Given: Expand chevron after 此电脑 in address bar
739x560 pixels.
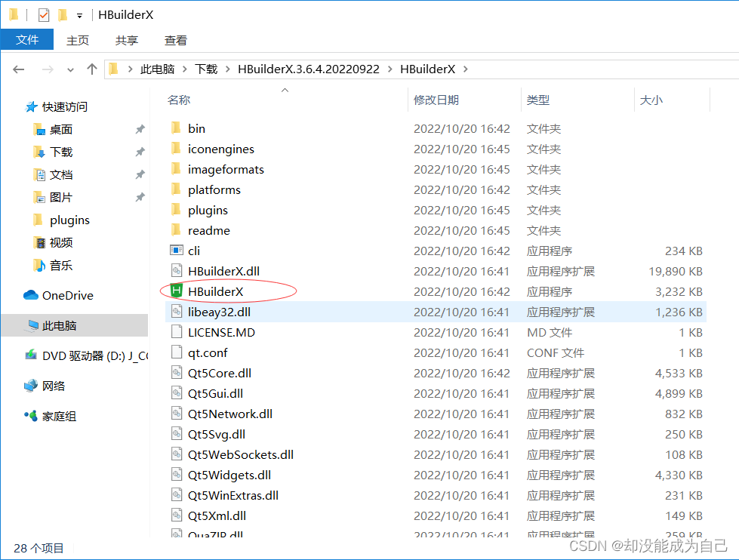Looking at the screenshot, I should (x=185, y=69).
